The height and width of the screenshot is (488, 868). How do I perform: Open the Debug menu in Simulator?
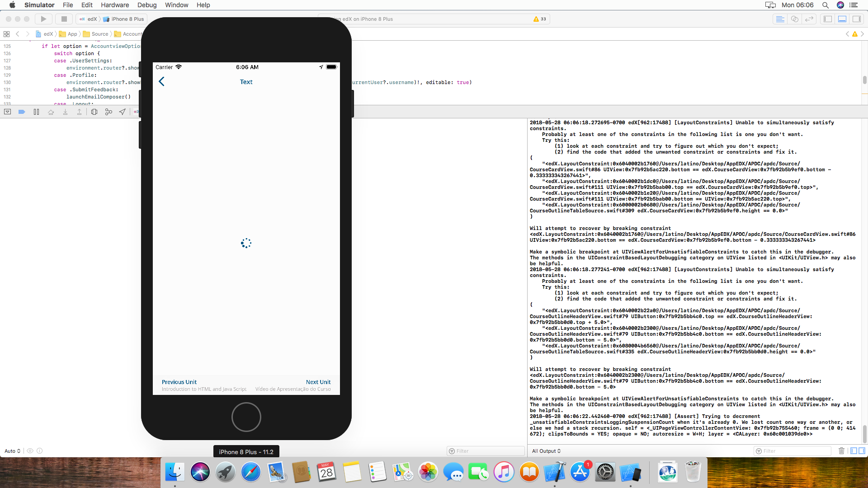point(147,5)
